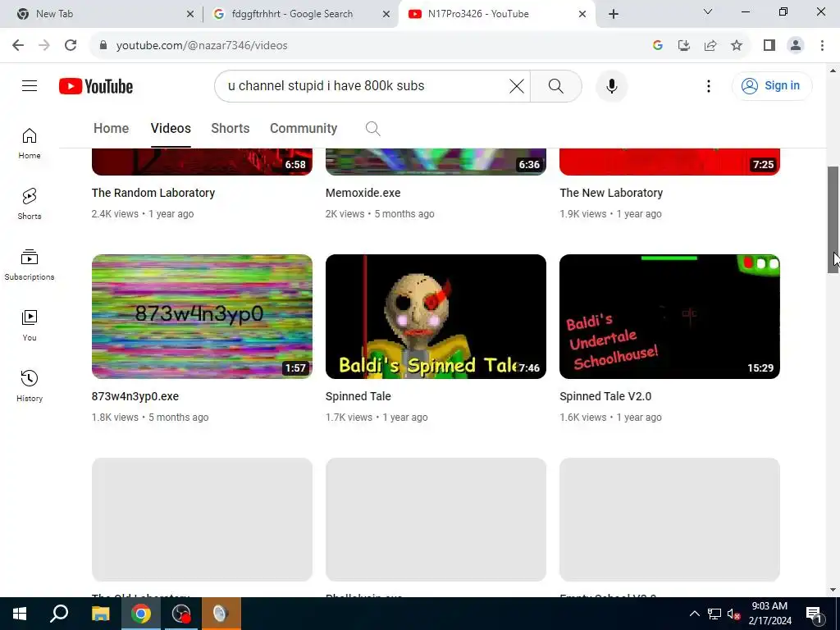Open File Explorer from taskbar
Image resolution: width=840 pixels, height=630 pixels.
(100, 614)
